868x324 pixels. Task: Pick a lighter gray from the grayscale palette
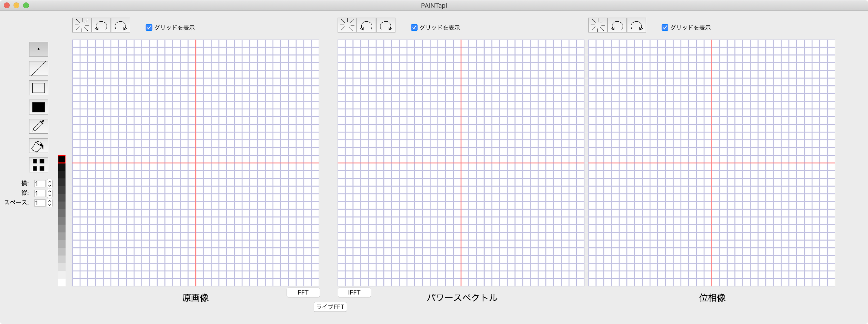click(62, 259)
